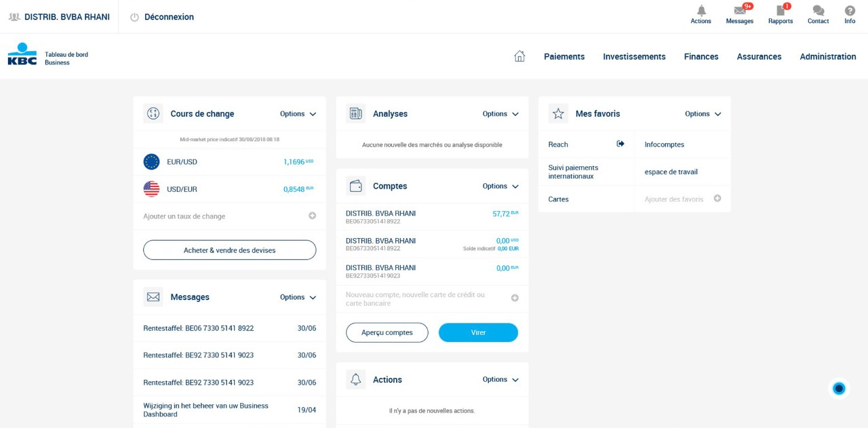Log out via Déconnexion link
The image size is (868, 428).
coord(169,17)
